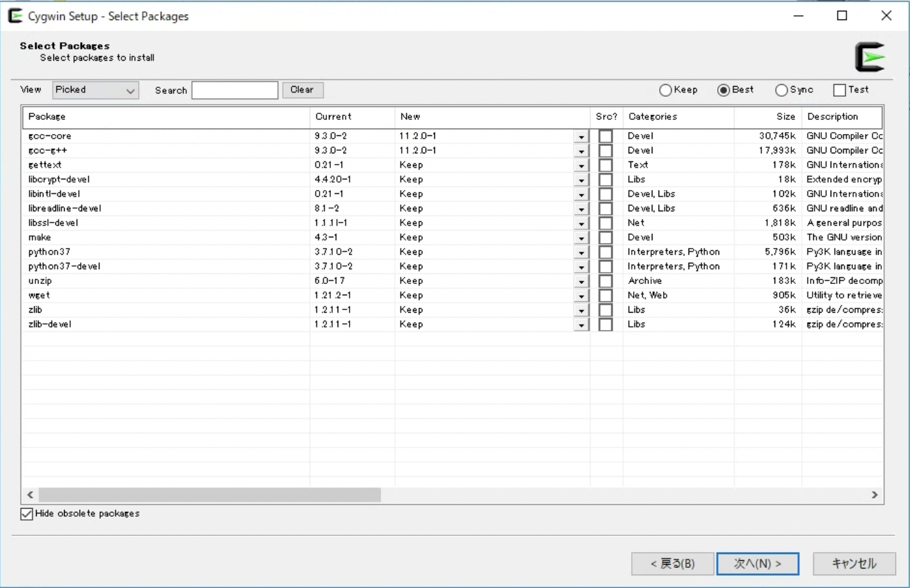The height and width of the screenshot is (588, 910).
Task: Check the Src? box for make
Action: [x=605, y=237]
